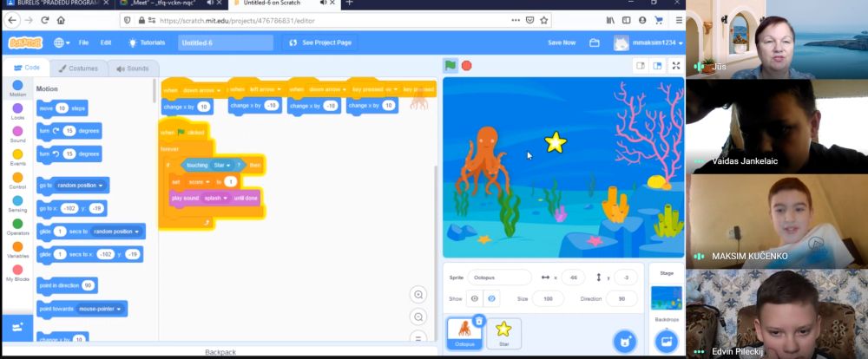Viewport: 868px width, 359px height.
Task: Select the Sound block category
Action: 17,134
